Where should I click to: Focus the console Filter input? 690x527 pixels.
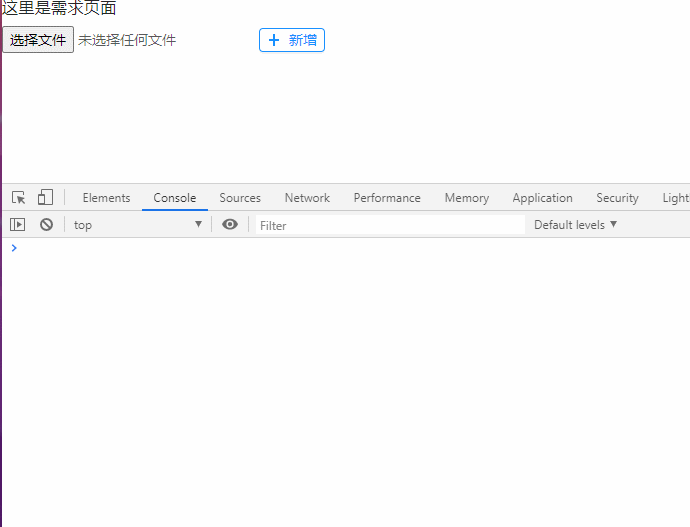tap(390, 225)
